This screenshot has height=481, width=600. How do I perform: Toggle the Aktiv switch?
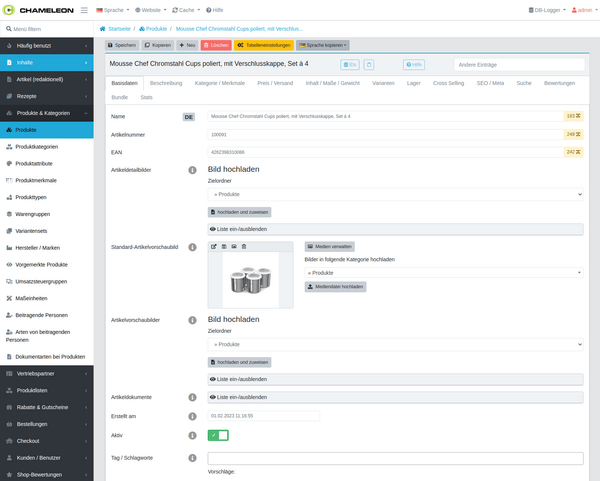click(218, 435)
